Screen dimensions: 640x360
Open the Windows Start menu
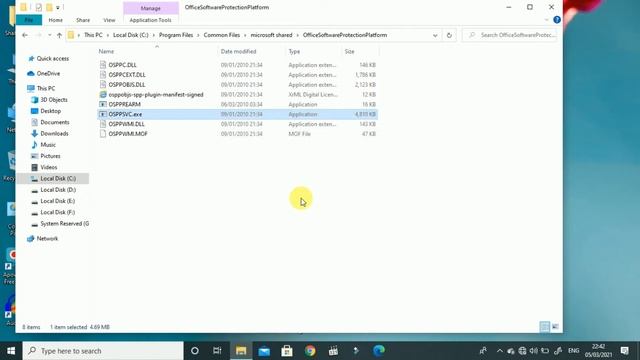pos(11,351)
